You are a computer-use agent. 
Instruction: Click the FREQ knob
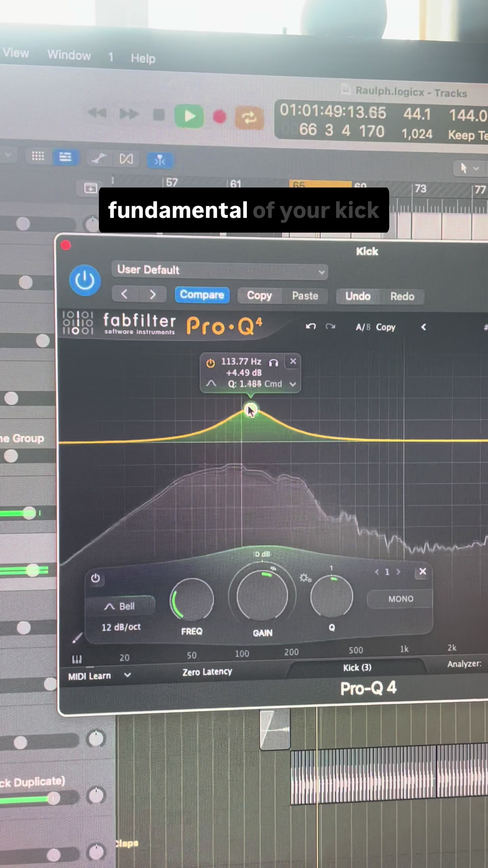192,600
